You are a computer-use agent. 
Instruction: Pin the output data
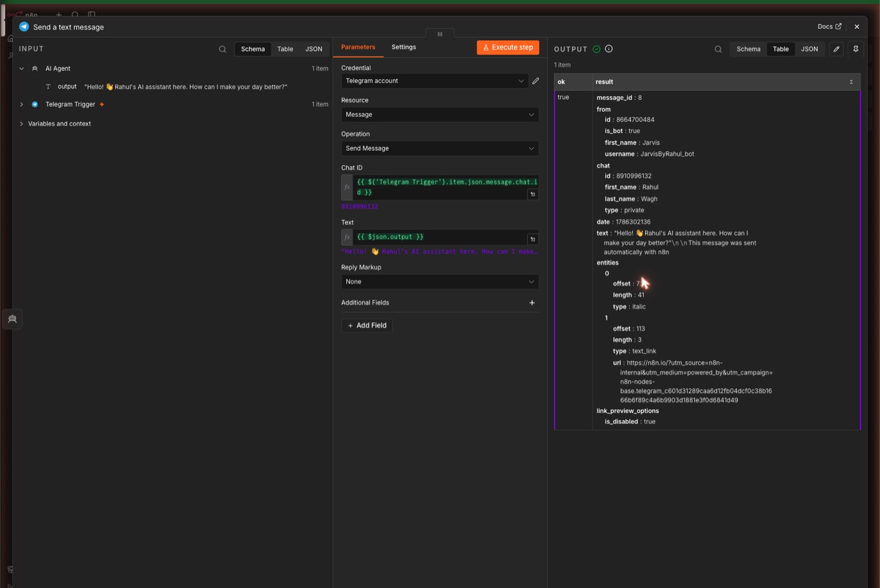855,49
